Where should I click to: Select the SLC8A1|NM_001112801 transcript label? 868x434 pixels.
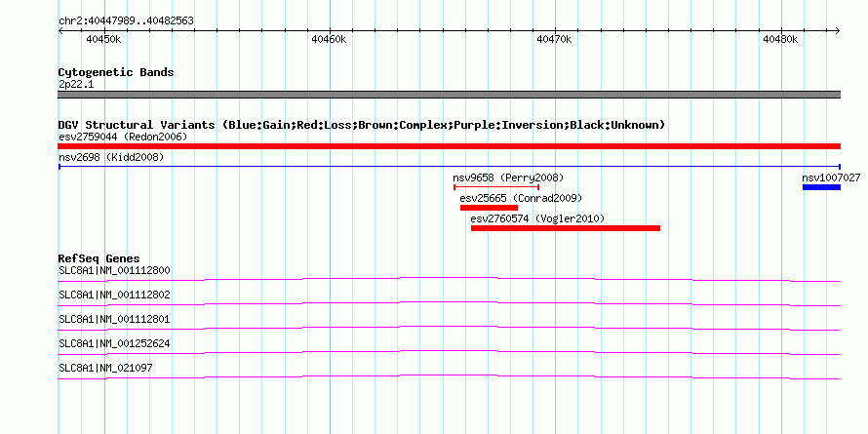(x=114, y=320)
